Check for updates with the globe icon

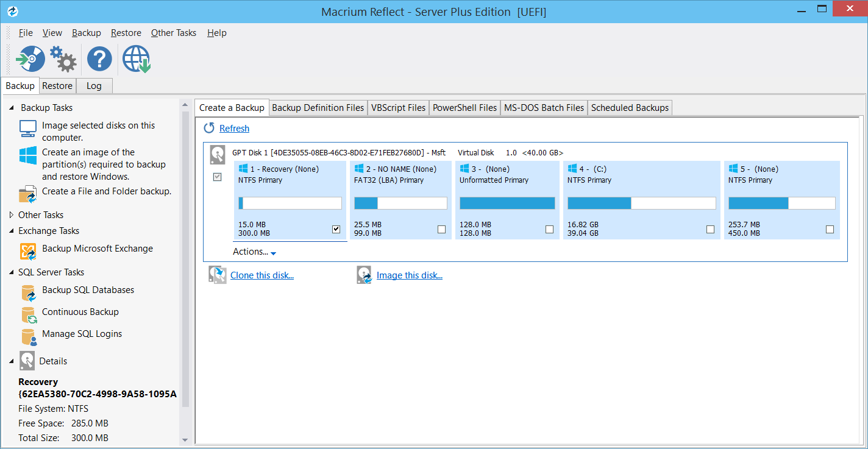[x=135, y=58]
